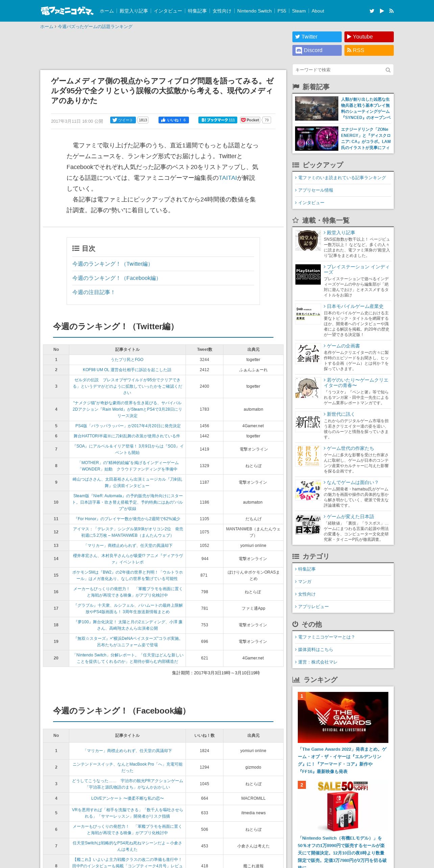Screen dimensions: 434x868
Task: Open Steam in the top navigation
Action: 299,11
